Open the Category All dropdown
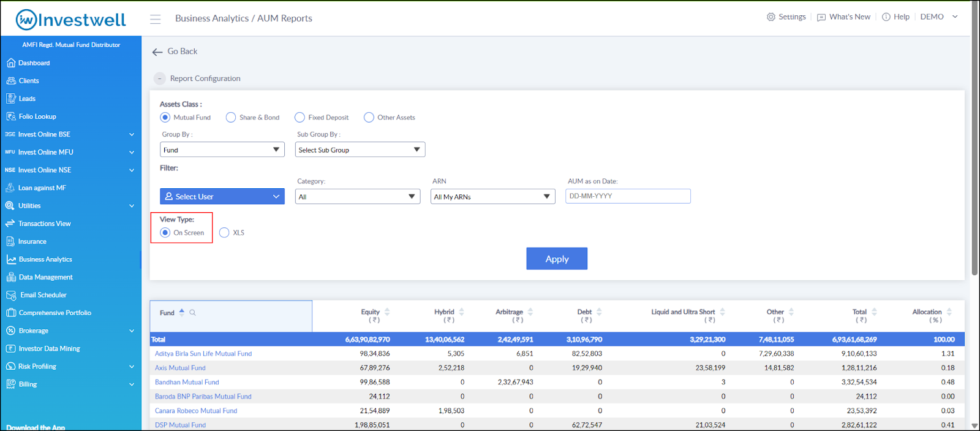 358,197
